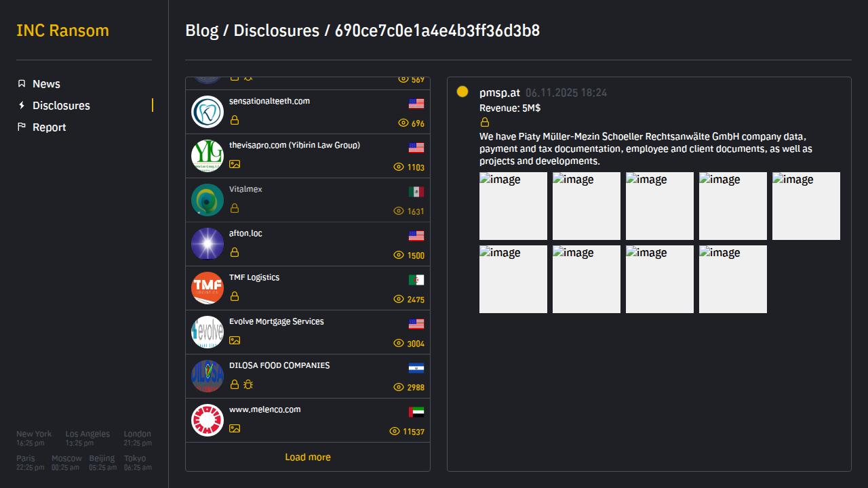
Task: Click the image icon under www.melenco.com
Action: 235,428
